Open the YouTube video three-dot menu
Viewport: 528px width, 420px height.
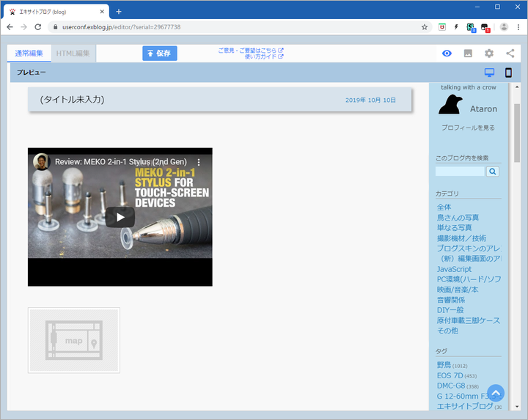click(199, 162)
